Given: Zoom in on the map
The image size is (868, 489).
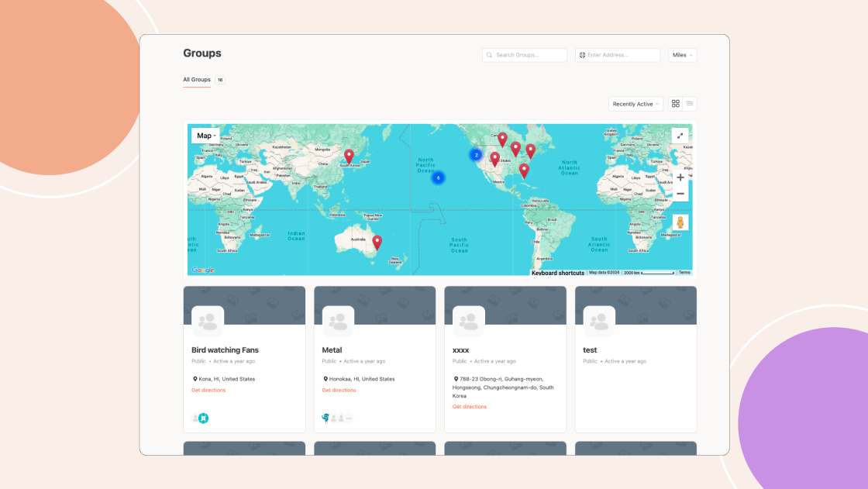Looking at the screenshot, I should click(680, 177).
